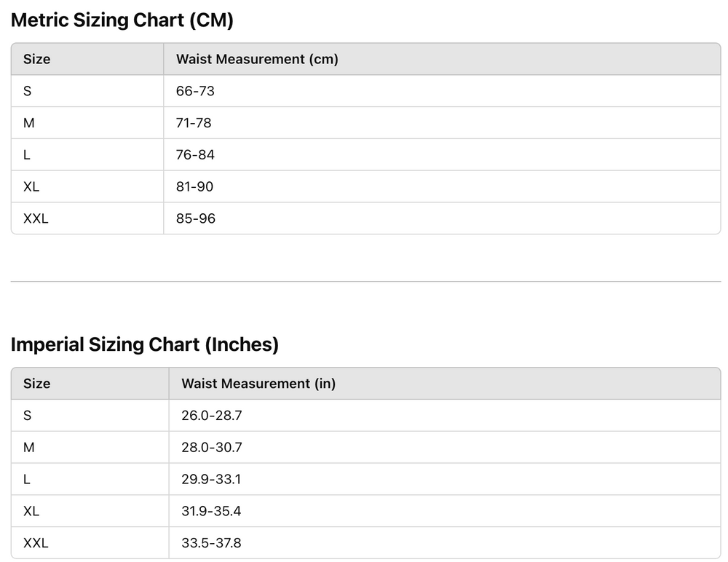Select the 33.5-37.8 waist cell
The image size is (728, 562).
(211, 543)
